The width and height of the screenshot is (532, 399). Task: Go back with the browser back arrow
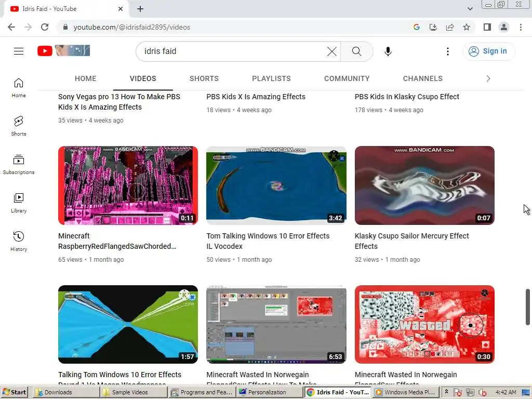click(11, 27)
